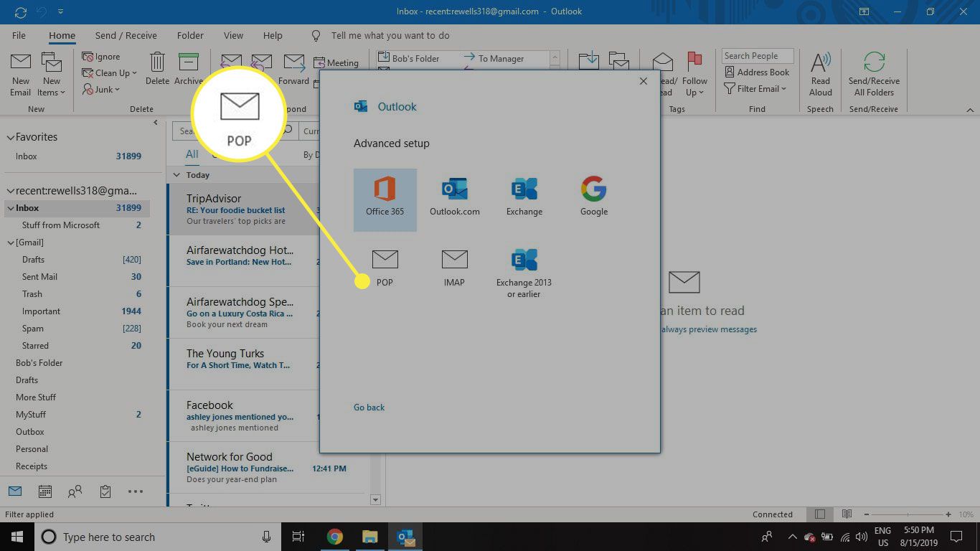Open the View ribbon tab
The image size is (980, 551).
click(x=233, y=35)
